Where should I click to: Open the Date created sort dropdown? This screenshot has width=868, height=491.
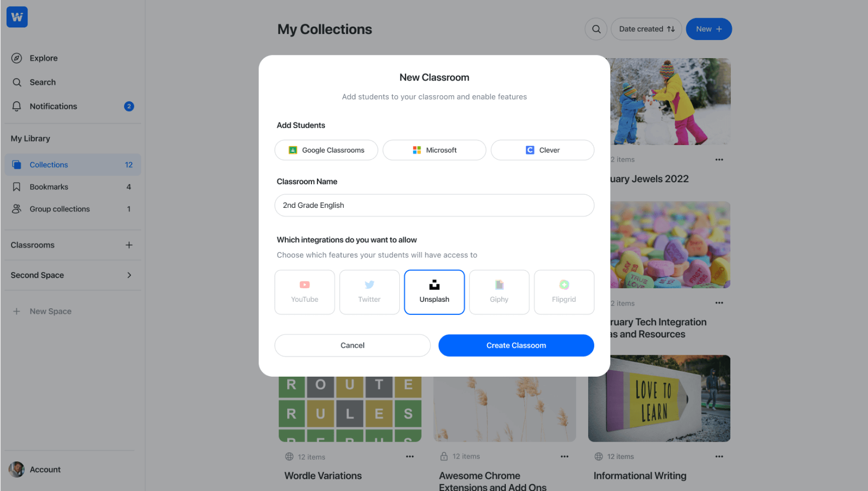(646, 29)
